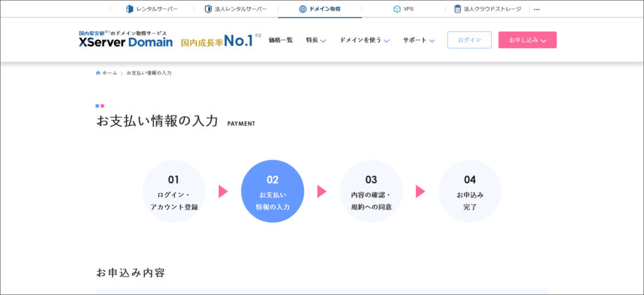This screenshot has height=295, width=644.
Task: Expand the 特長 dropdown menu
Action: (316, 40)
